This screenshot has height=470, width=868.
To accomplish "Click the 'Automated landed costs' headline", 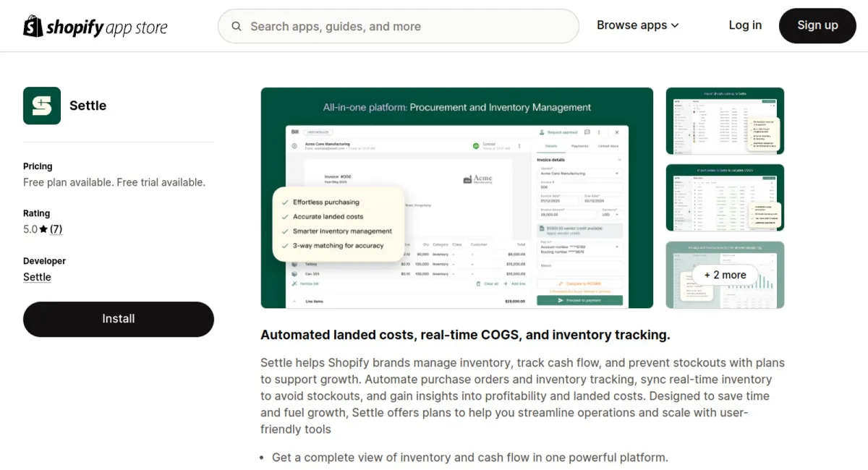I will click(465, 335).
